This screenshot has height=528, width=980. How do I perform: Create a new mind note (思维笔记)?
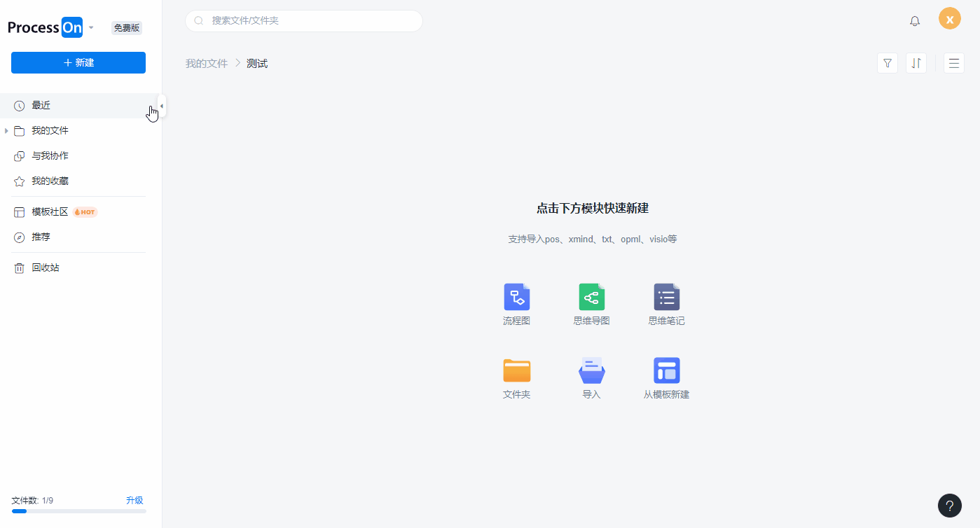667,297
